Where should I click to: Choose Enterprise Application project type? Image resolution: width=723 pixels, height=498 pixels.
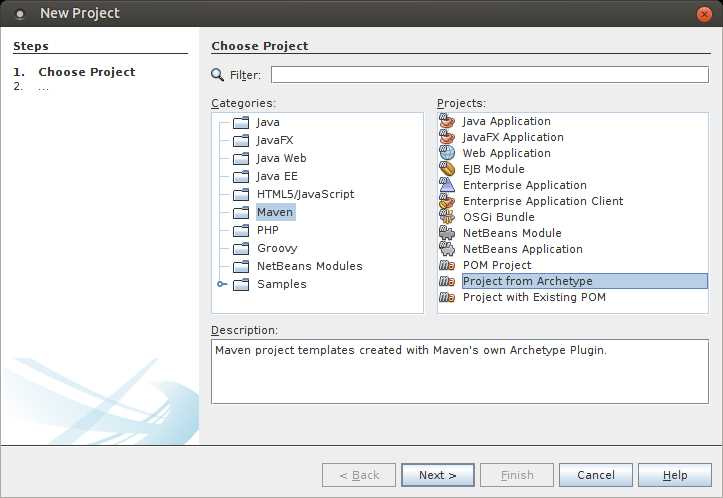pyautogui.click(x=524, y=185)
